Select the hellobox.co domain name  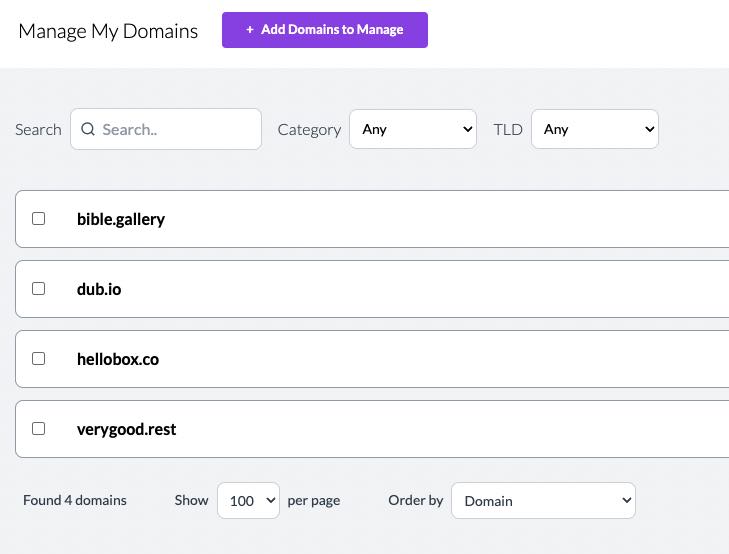[118, 359]
